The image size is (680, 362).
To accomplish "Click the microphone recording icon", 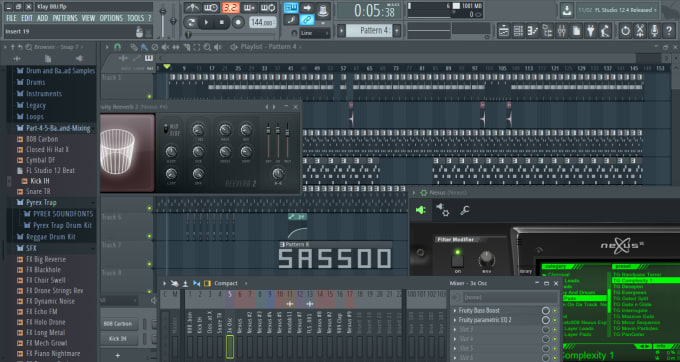I will click(x=654, y=31).
